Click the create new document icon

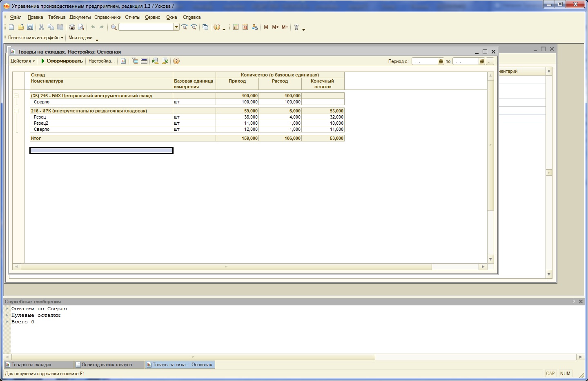pos(11,27)
